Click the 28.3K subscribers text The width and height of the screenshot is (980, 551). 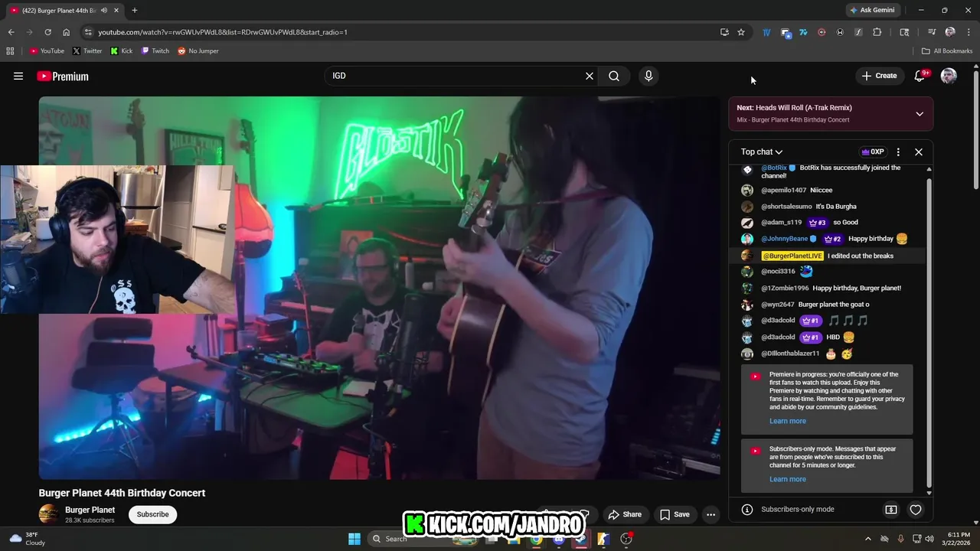tap(90, 520)
